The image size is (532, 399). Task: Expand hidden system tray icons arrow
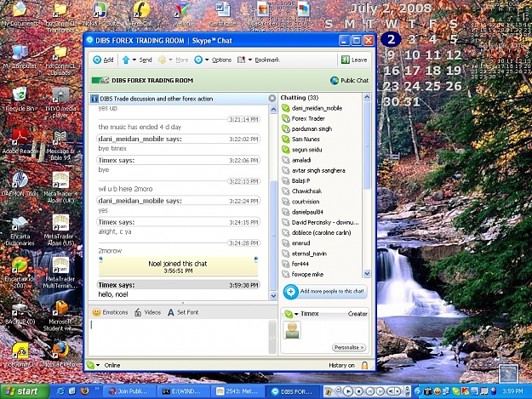(418, 391)
